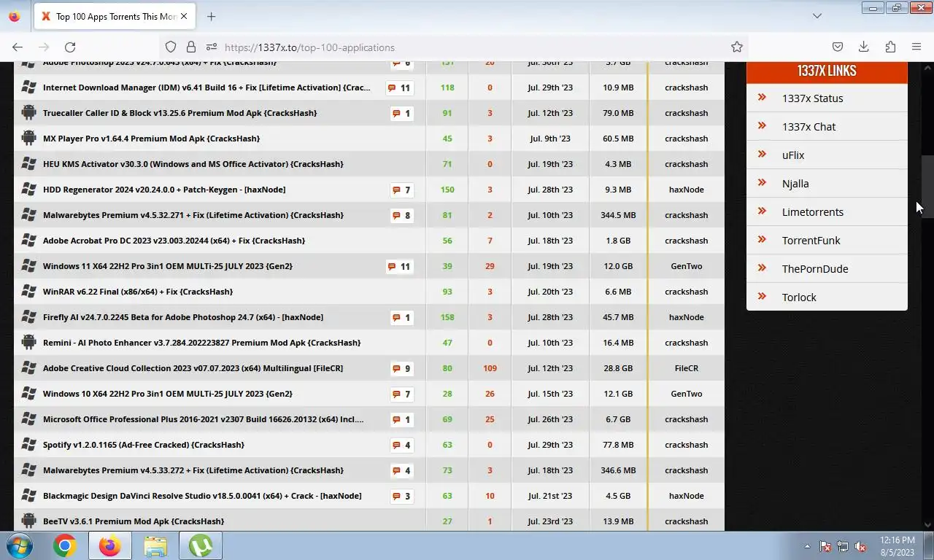The image size is (934, 560).
Task: Open the Windows Start menu
Action: [20, 545]
